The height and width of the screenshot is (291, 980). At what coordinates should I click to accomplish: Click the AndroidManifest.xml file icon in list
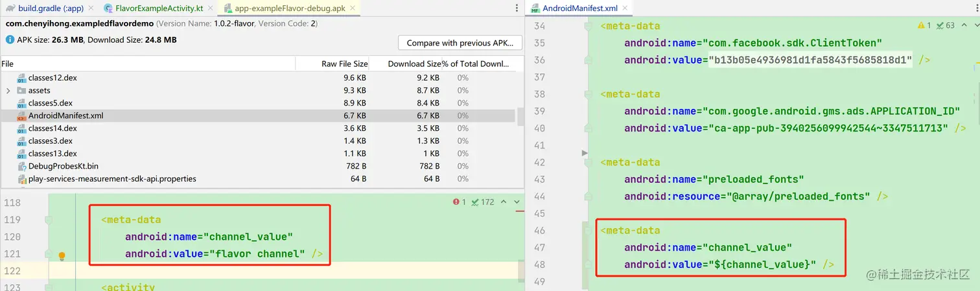point(21,116)
